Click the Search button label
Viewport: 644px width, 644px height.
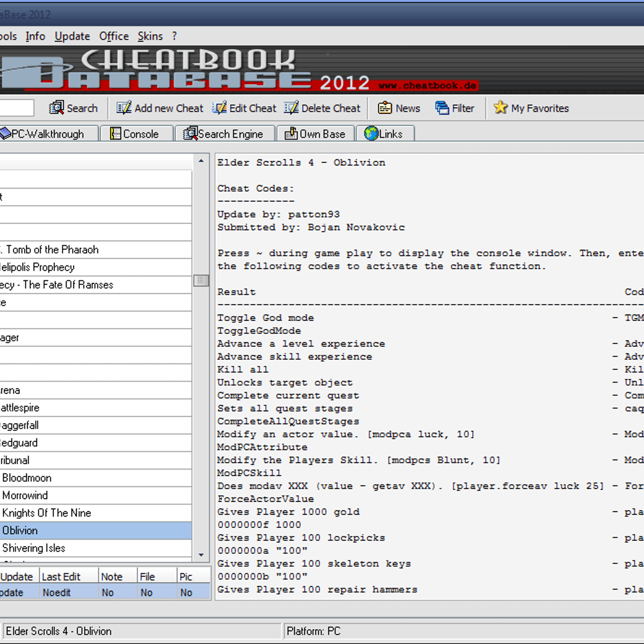click(x=82, y=108)
